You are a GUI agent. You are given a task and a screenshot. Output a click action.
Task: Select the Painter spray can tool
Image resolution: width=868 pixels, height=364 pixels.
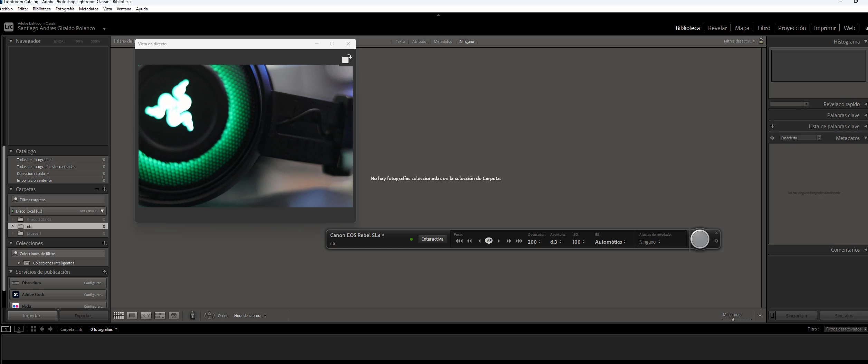(x=193, y=315)
